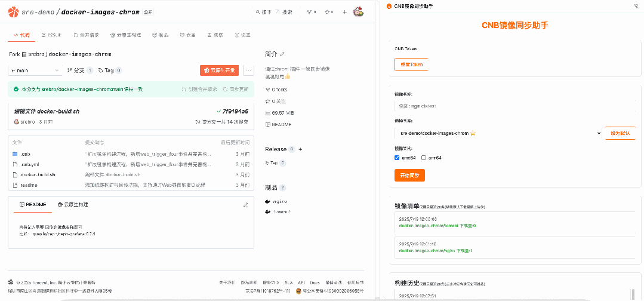Image resolution: width=644 pixels, height=301 pixels.
Task: Open the docker-build.sh file in file list
Action: pos(38,174)
